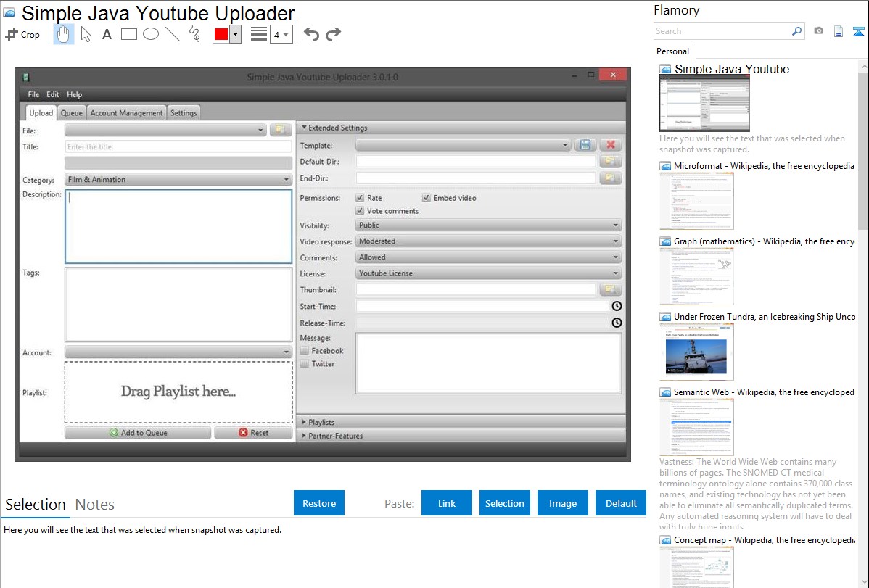
Task: Pick the ellipse drawing tool
Action: pyautogui.click(x=151, y=34)
